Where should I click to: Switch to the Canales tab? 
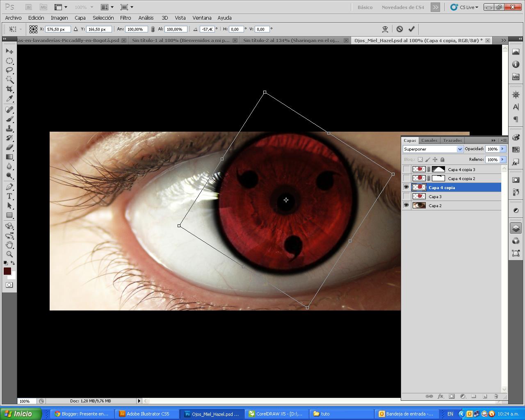coord(429,140)
